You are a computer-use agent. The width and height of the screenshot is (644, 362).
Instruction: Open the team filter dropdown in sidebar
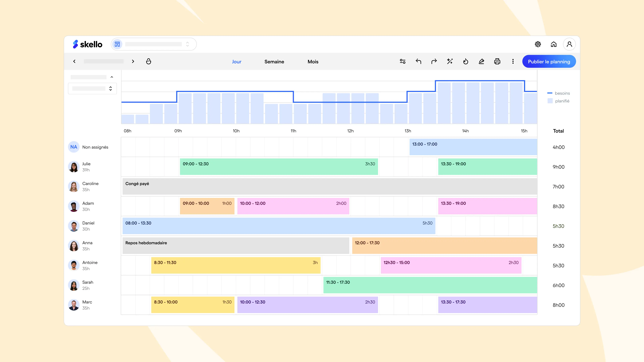click(x=92, y=88)
